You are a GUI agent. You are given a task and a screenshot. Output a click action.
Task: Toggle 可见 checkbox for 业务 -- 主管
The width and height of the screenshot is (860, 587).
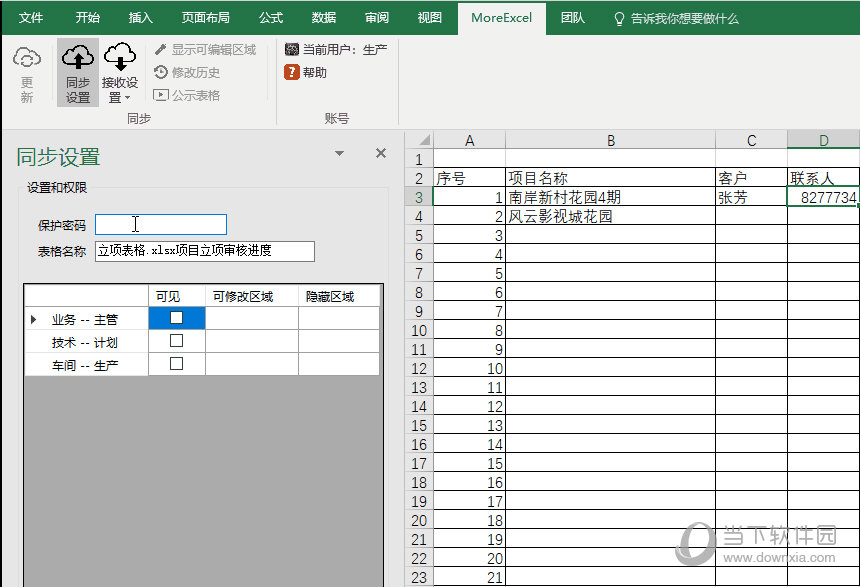click(x=177, y=318)
